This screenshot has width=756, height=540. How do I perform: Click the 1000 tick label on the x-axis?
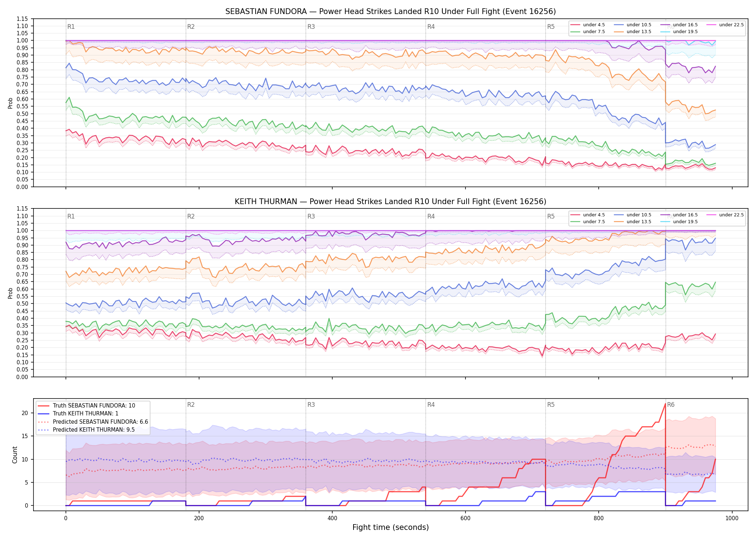click(732, 518)
